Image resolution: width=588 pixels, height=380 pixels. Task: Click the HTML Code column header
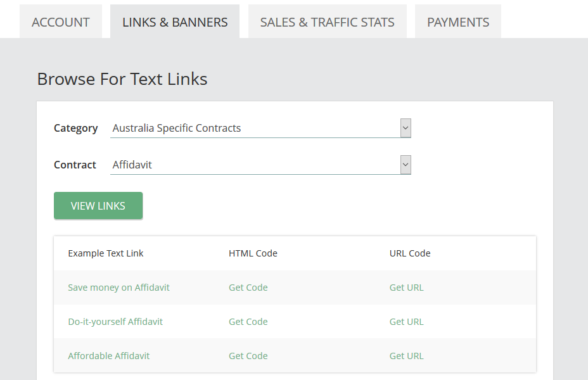point(253,253)
